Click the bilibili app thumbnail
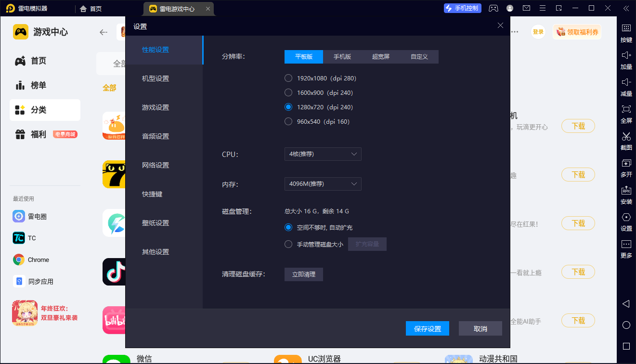The image size is (636, 364). pos(114,320)
